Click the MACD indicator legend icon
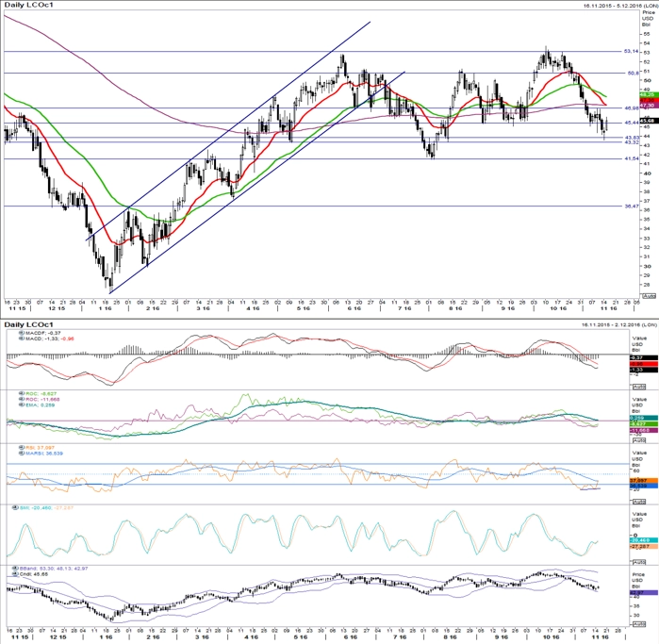This screenshot has height=644, width=659. tap(22, 339)
